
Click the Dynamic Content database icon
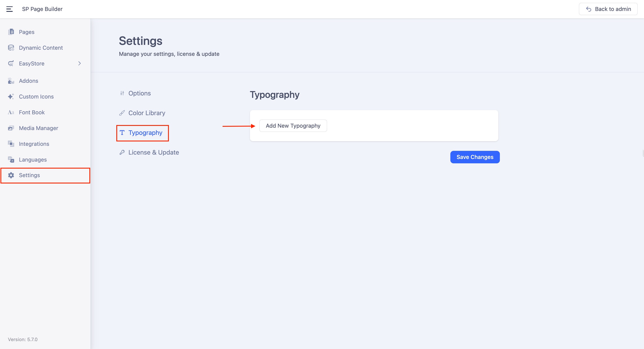[x=11, y=48]
